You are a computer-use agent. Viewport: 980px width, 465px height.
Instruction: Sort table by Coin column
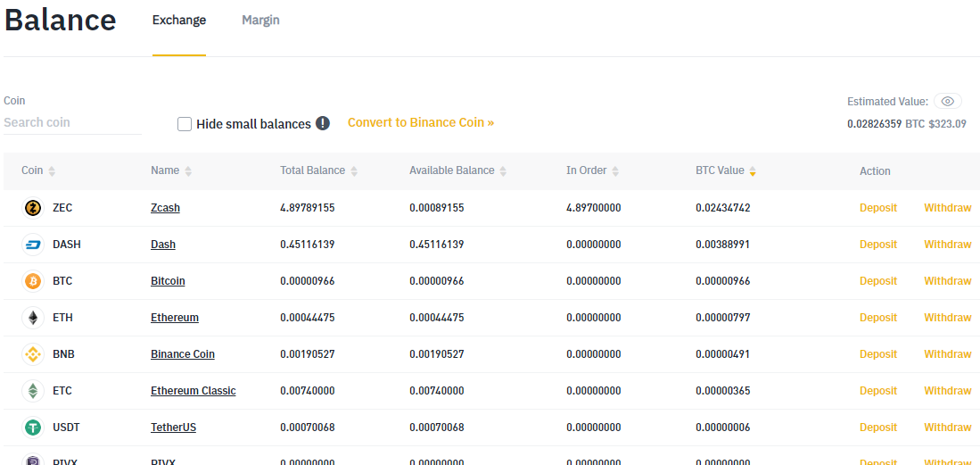coord(52,171)
